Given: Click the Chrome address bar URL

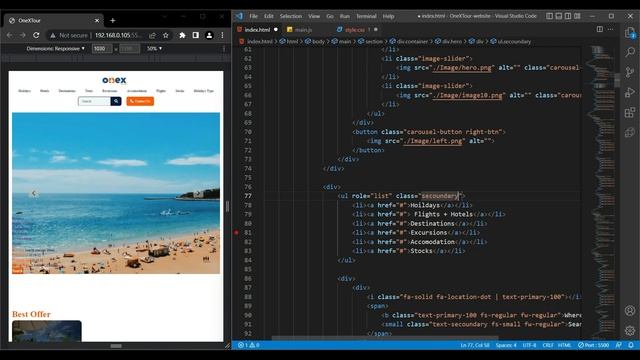Looking at the screenshot, I should point(118,36).
